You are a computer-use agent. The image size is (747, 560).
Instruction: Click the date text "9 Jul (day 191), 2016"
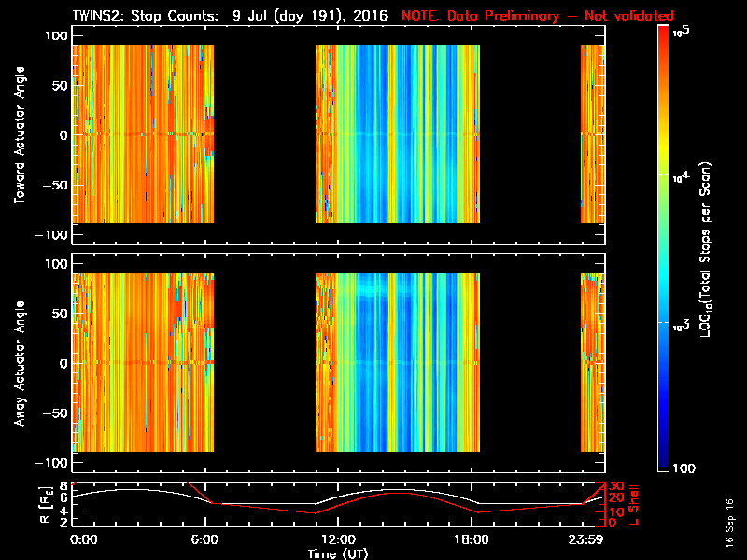coord(310,15)
